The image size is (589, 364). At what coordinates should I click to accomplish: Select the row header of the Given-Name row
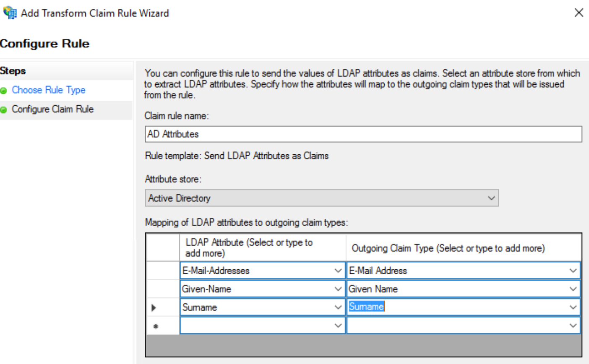[163, 289]
